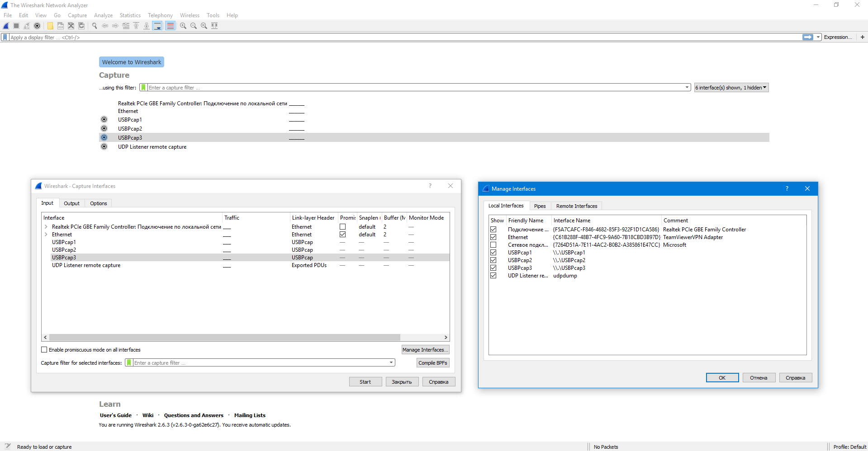Screen dimensions: 868x451
Task: Toggle packet colorization icon
Action: (x=170, y=26)
